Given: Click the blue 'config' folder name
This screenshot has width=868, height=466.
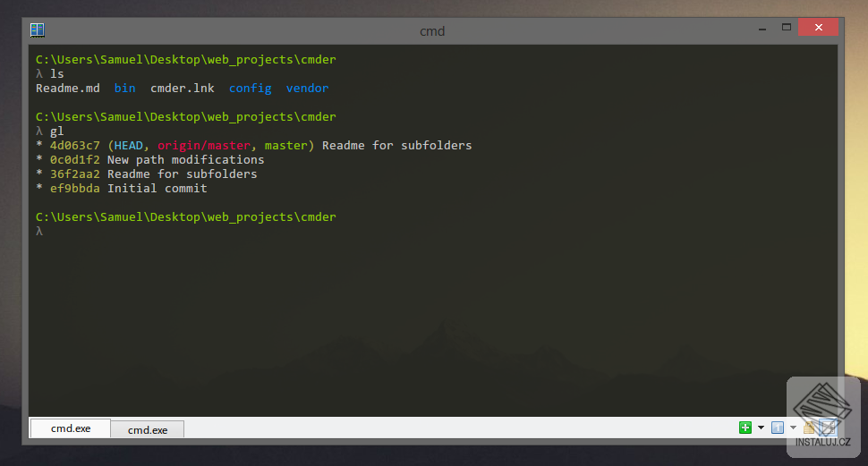Looking at the screenshot, I should coord(251,89).
